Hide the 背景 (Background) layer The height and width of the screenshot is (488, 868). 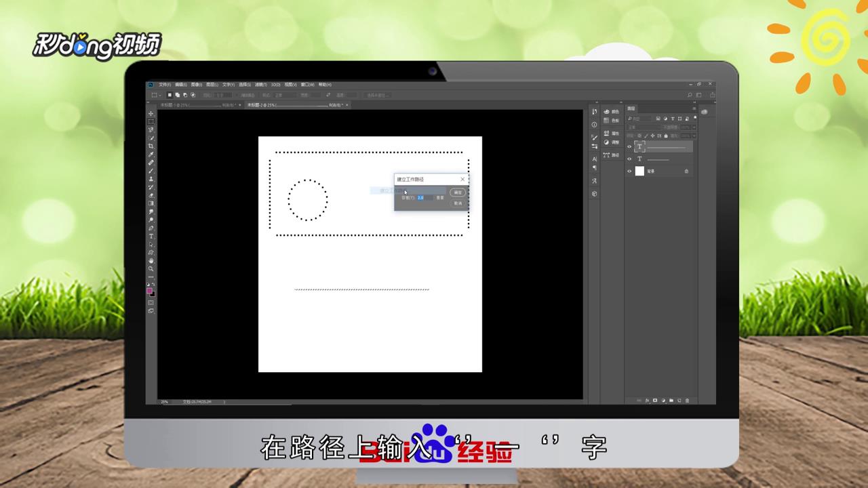click(x=629, y=171)
